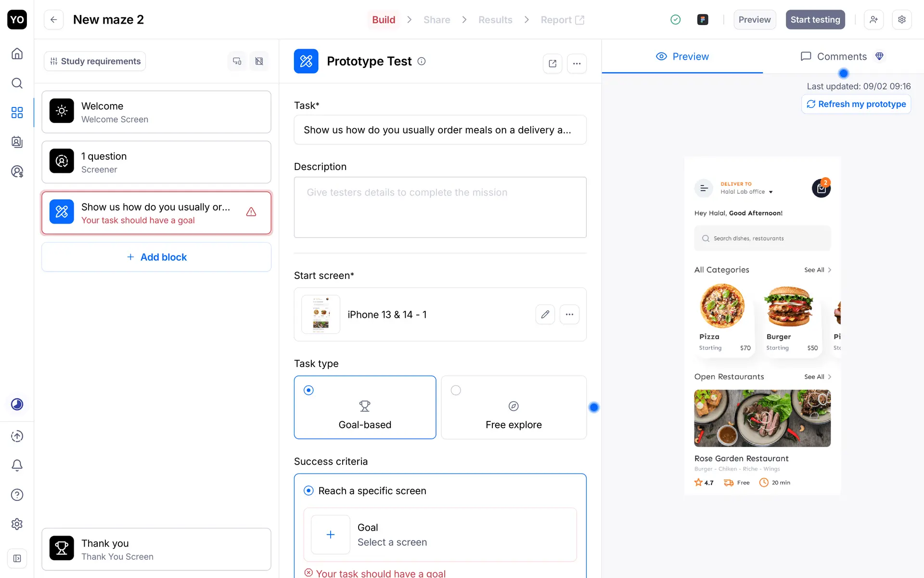Click the Start testing button
This screenshot has width=924, height=578.
(x=815, y=20)
